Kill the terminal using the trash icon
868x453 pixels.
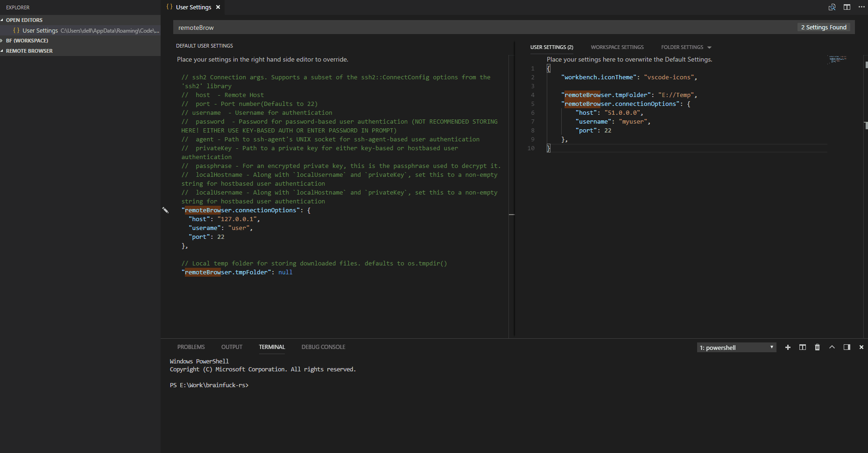click(x=817, y=347)
